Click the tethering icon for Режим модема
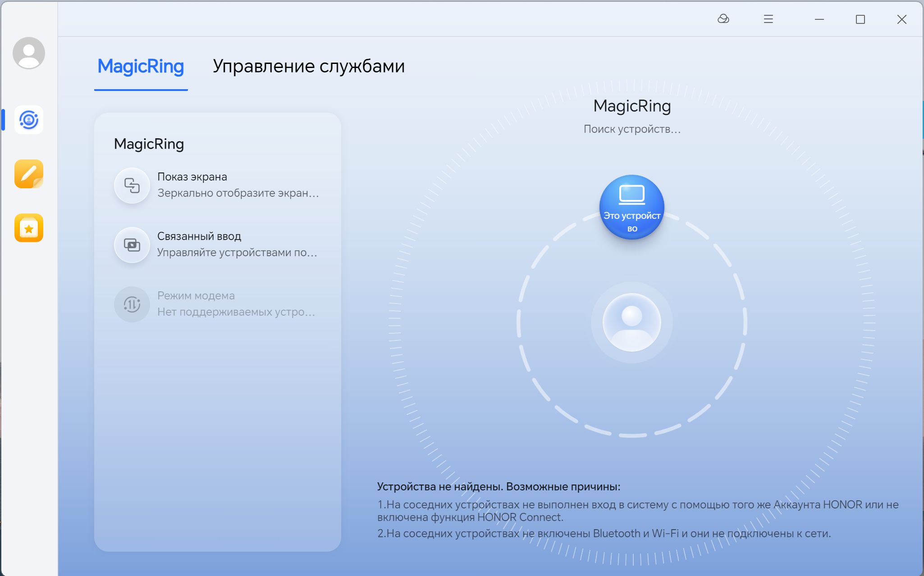 (x=132, y=304)
